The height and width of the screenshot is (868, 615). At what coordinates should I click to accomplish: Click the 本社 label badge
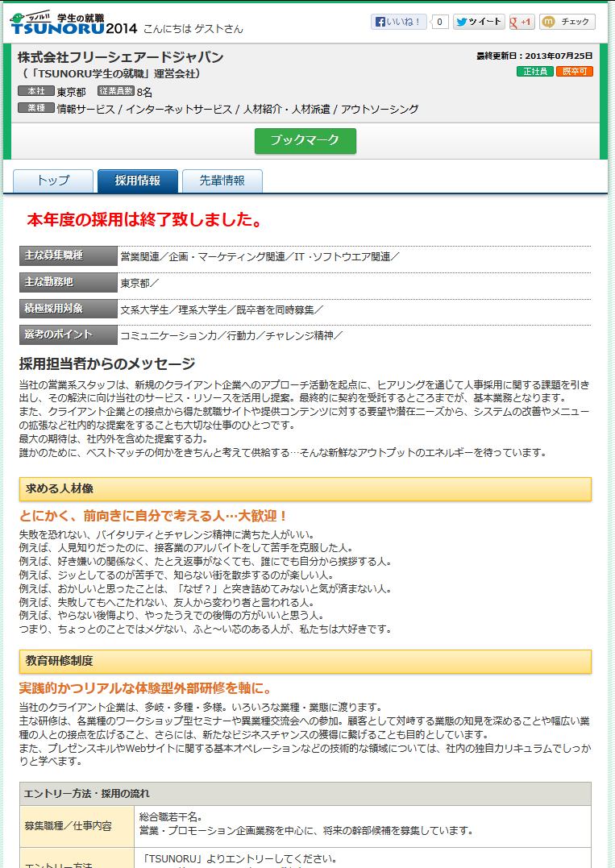tap(36, 91)
